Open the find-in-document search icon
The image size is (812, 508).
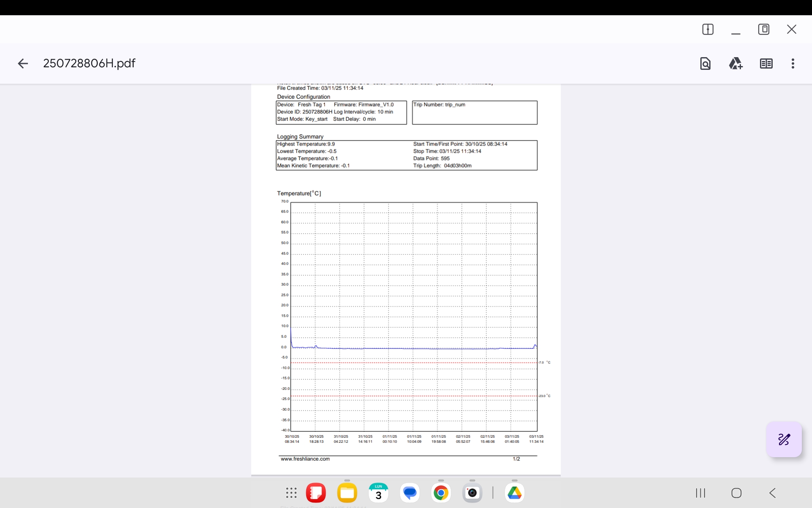[x=705, y=63]
